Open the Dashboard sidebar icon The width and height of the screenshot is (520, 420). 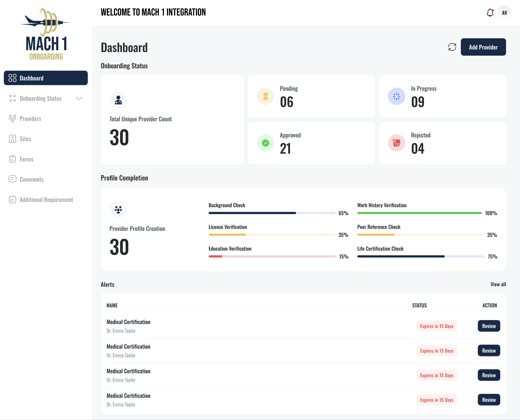[x=13, y=78]
